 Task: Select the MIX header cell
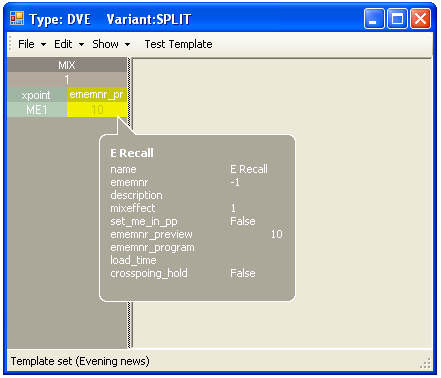(67, 65)
